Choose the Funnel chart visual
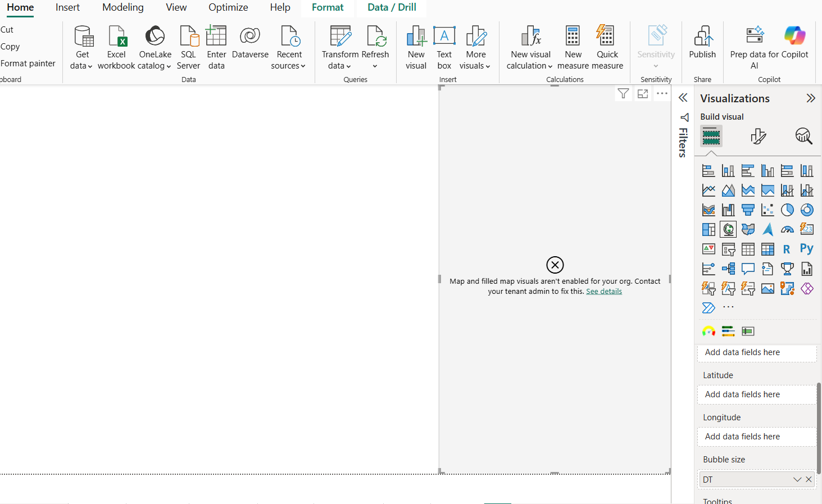Image resolution: width=822 pixels, height=504 pixels. coord(748,210)
